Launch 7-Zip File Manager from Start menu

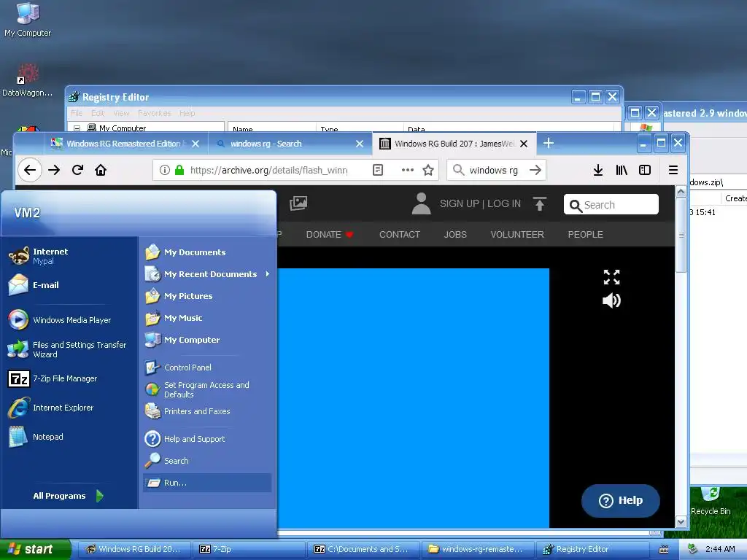pos(69,378)
